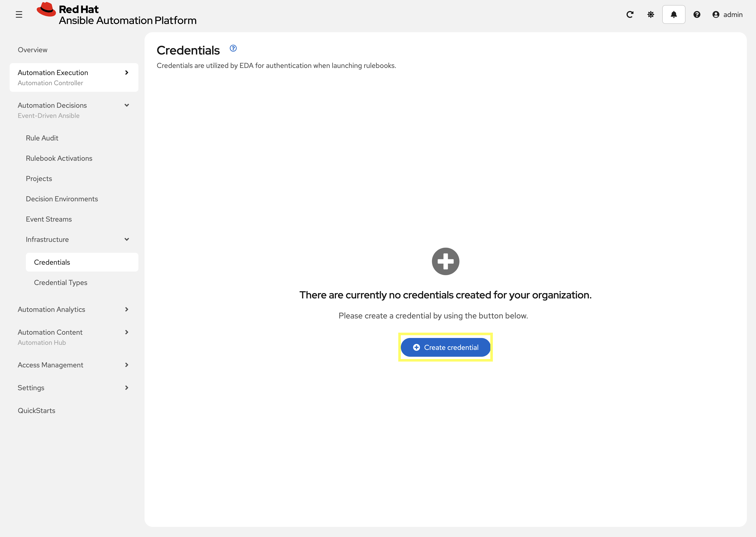Refresh the page using the refresh icon
This screenshot has width=756, height=537.
(629, 14)
